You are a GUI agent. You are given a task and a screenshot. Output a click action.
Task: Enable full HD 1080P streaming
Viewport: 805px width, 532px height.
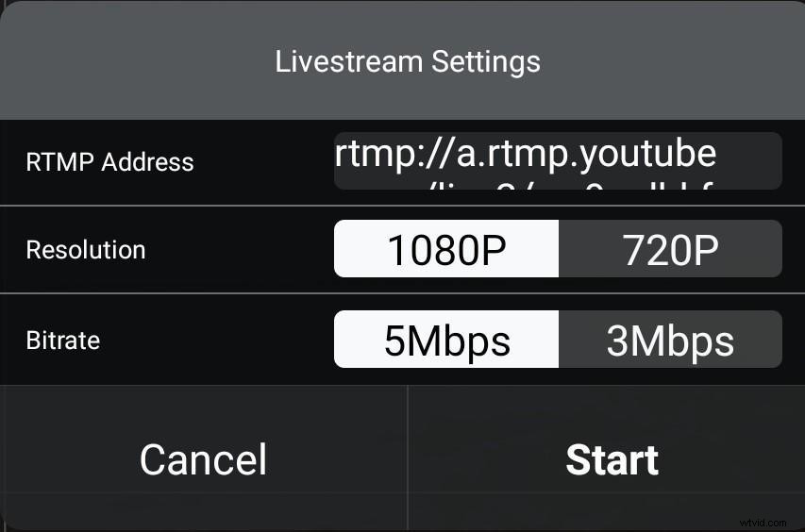(446, 249)
